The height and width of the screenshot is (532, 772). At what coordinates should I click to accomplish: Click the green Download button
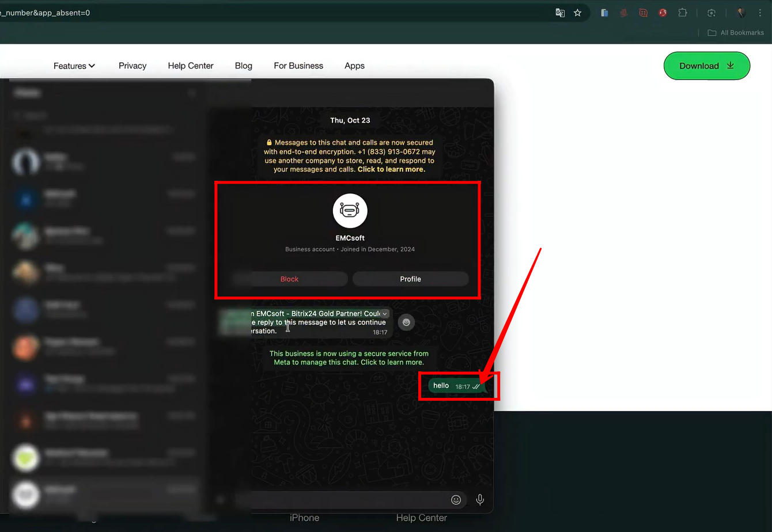tap(706, 66)
